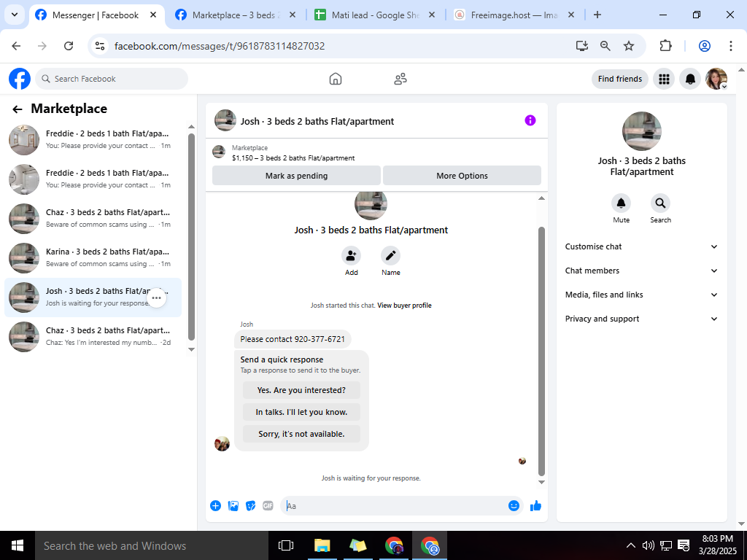The image size is (747, 560).
Task: Switch to the Mati lead Google Sheets tab
Action: (x=376, y=15)
